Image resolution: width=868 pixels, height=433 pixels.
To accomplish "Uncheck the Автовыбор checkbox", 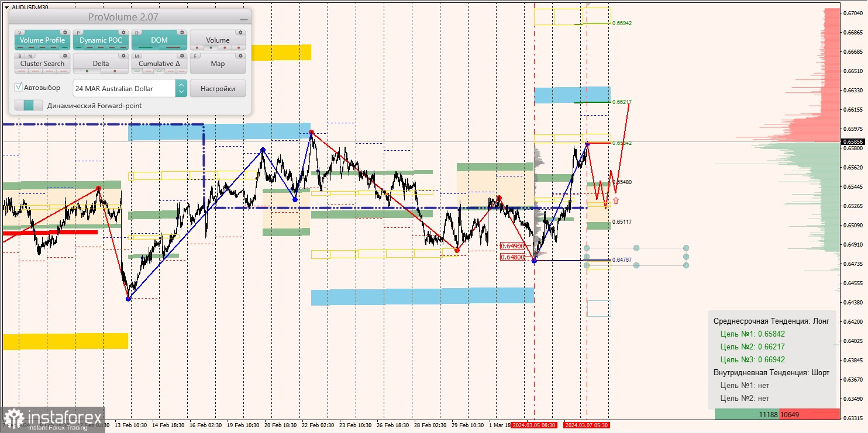I will click(19, 87).
